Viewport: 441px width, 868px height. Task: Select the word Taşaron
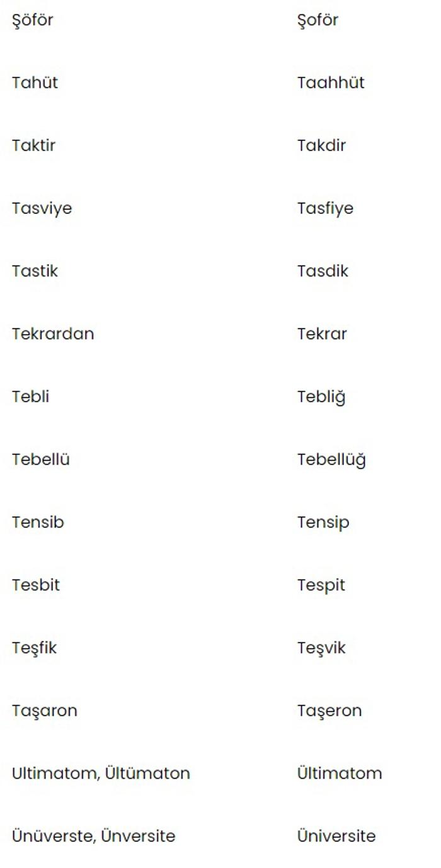tap(44, 711)
